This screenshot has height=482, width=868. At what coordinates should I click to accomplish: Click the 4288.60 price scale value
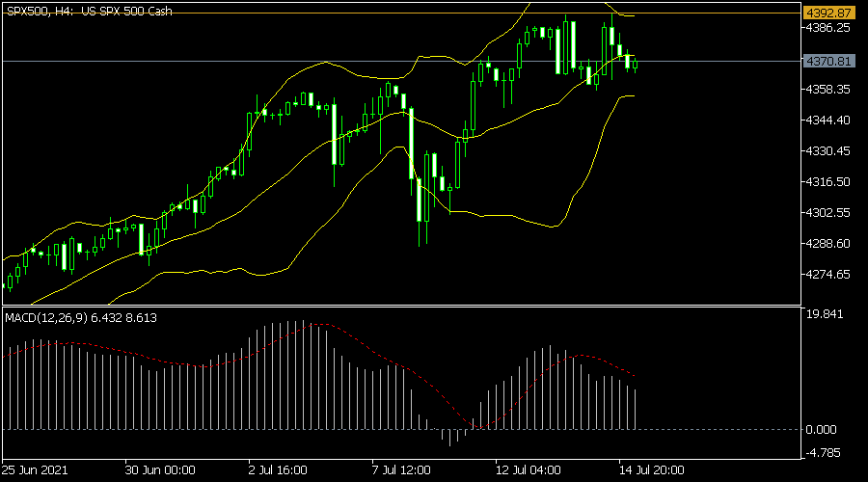pos(828,244)
